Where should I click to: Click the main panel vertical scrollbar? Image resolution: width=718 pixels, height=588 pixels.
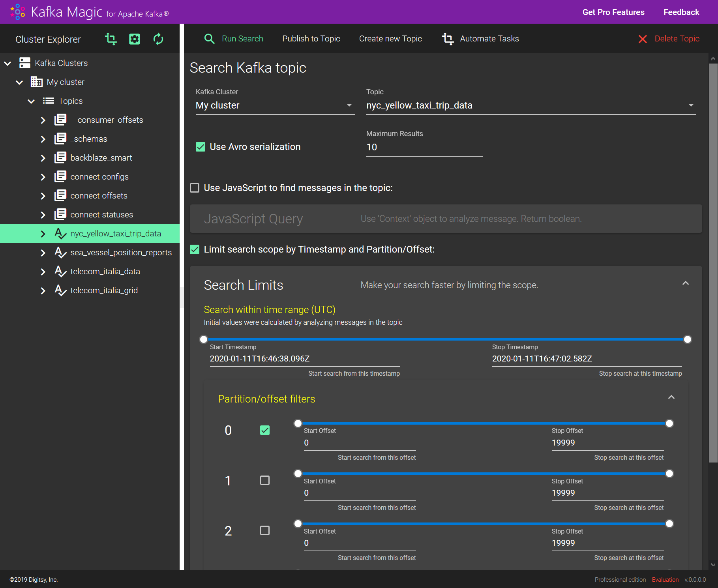(x=713, y=262)
